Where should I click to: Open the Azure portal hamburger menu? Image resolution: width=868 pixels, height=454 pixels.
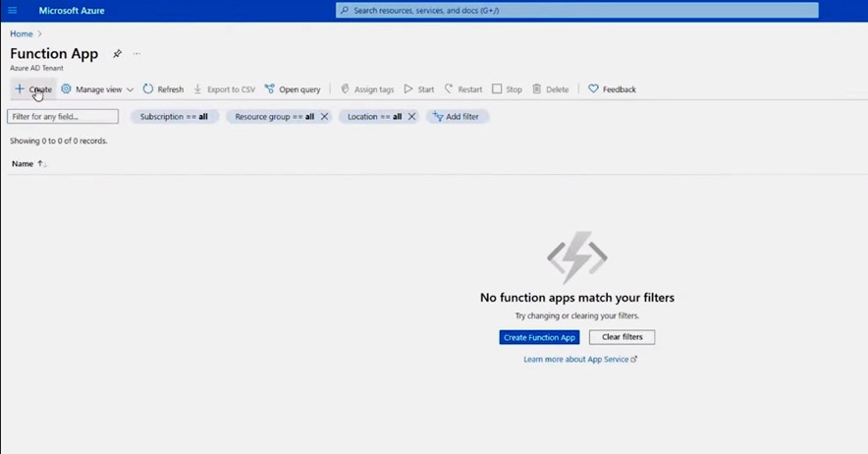(x=12, y=11)
